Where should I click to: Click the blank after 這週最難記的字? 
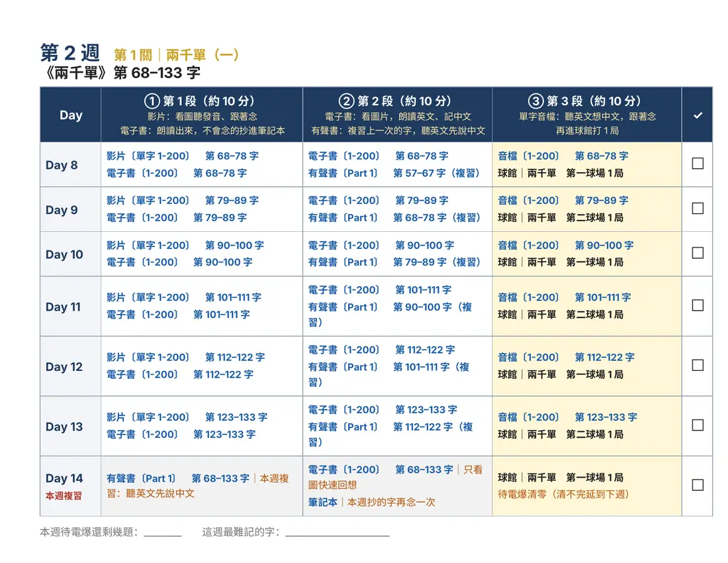click(338, 533)
